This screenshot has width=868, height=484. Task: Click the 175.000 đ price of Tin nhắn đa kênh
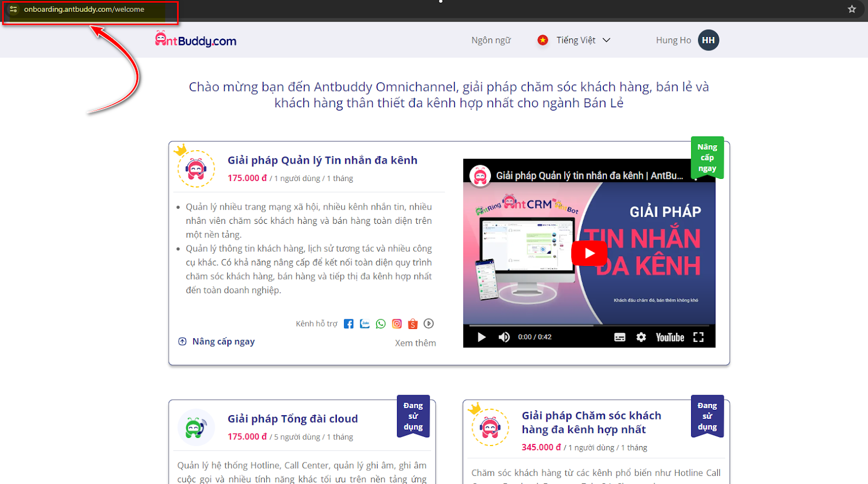[247, 178]
